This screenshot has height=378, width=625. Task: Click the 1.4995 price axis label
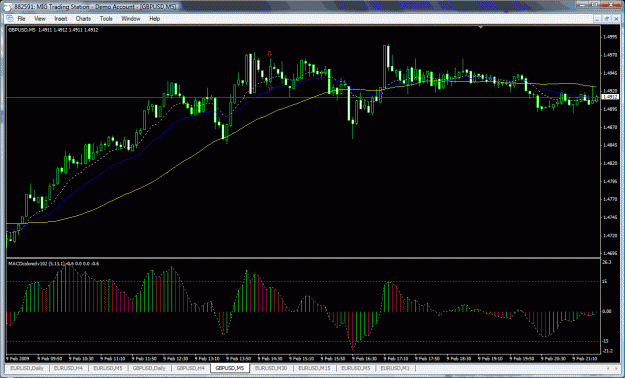[x=609, y=37]
